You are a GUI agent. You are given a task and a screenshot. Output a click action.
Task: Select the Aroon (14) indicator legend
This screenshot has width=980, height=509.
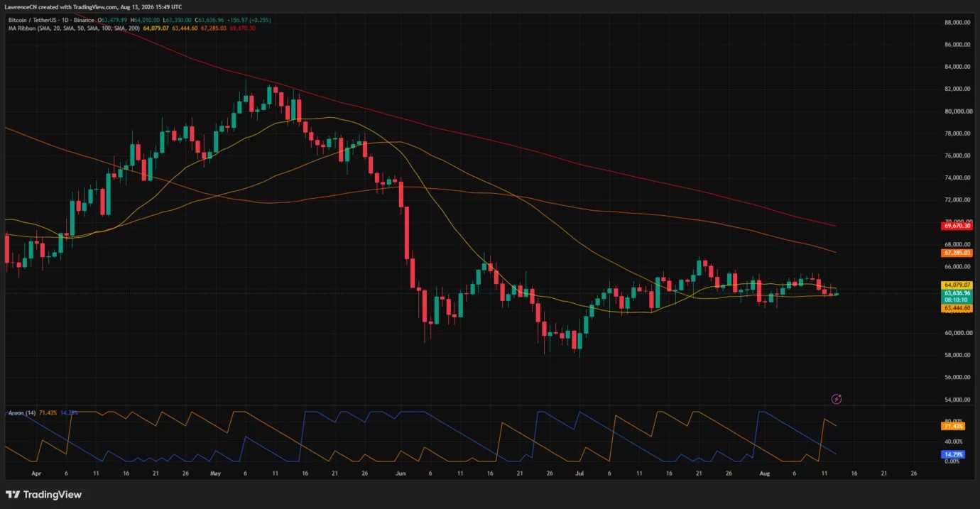(21, 412)
